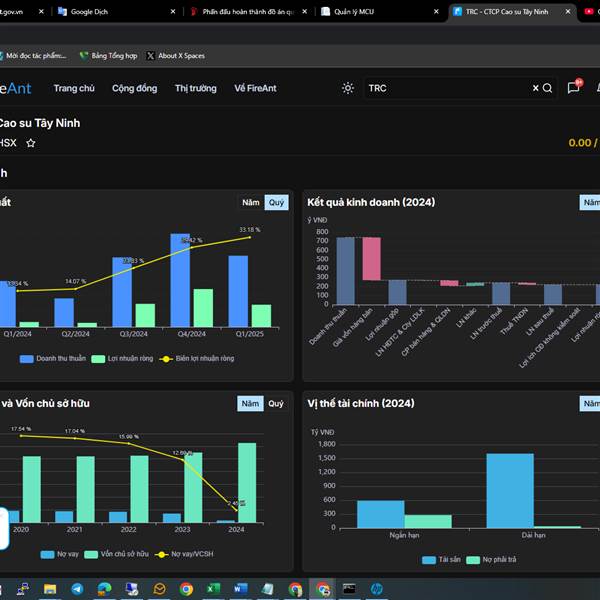Viewport: 600px width, 600px height.
Task: Open the Bảng Tổng hợp bookmark
Action: (108, 56)
